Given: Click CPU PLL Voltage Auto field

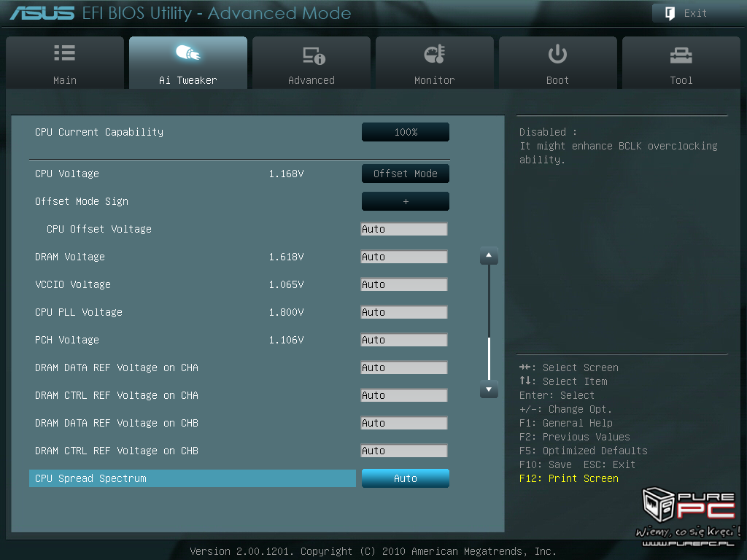Looking at the screenshot, I should tap(404, 312).
